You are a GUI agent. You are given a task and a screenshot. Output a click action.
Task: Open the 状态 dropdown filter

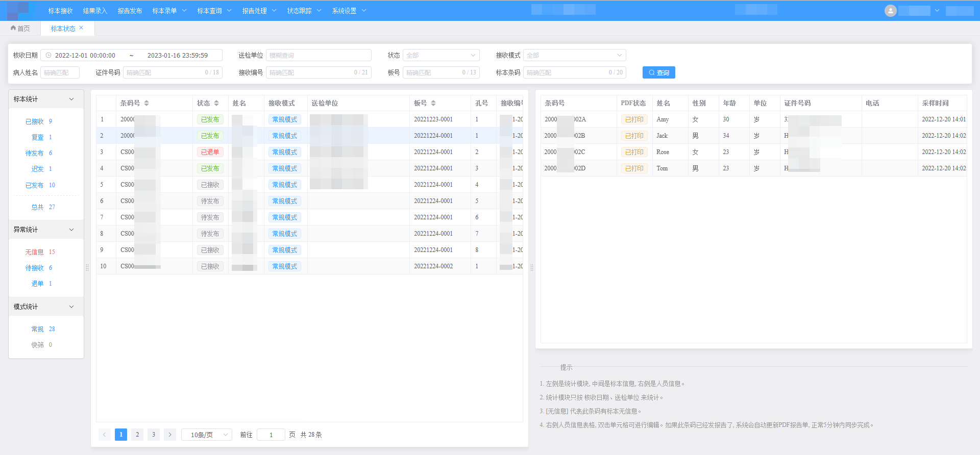pyautogui.click(x=441, y=55)
